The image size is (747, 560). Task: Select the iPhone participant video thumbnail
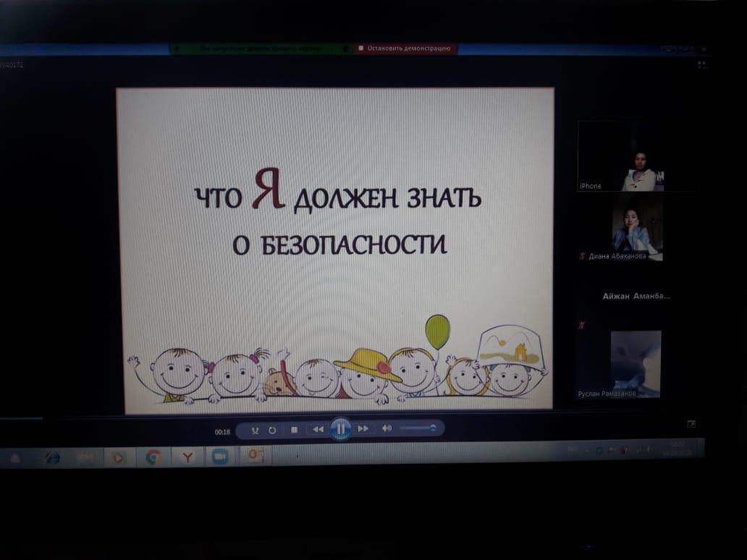(636, 157)
